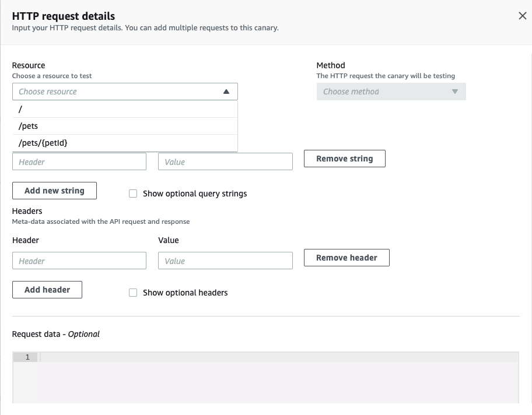This screenshot has height=415, width=532.
Task: Select the root / resource option
Action: [x=124, y=108]
